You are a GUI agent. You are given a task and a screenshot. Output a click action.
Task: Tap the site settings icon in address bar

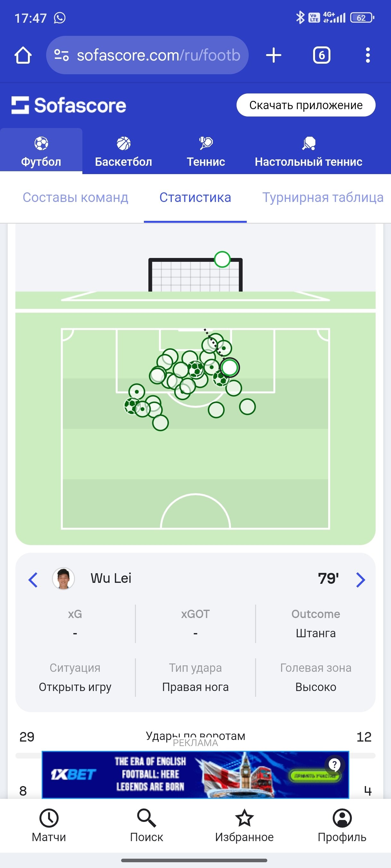62,55
